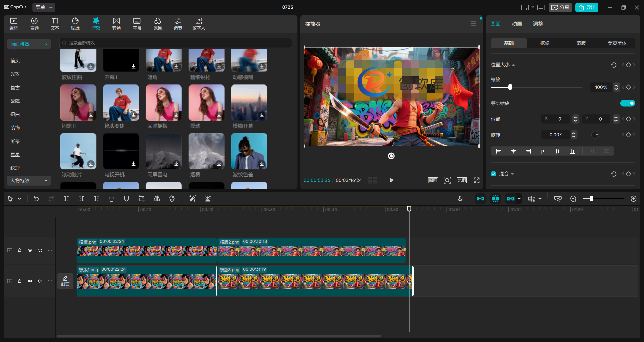The width and height of the screenshot is (644, 342).
Task: Lock the upper 横版.png track
Action: [19, 250]
